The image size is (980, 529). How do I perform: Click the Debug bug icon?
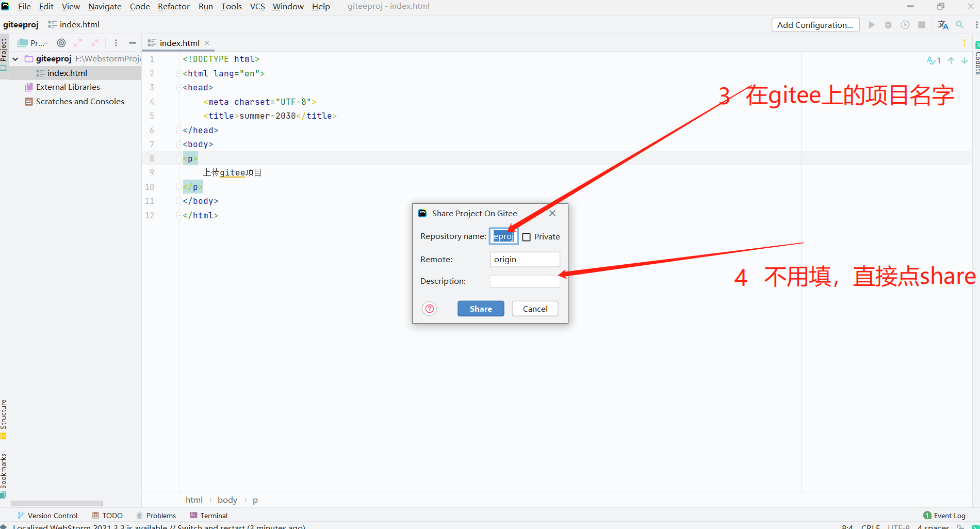[888, 25]
